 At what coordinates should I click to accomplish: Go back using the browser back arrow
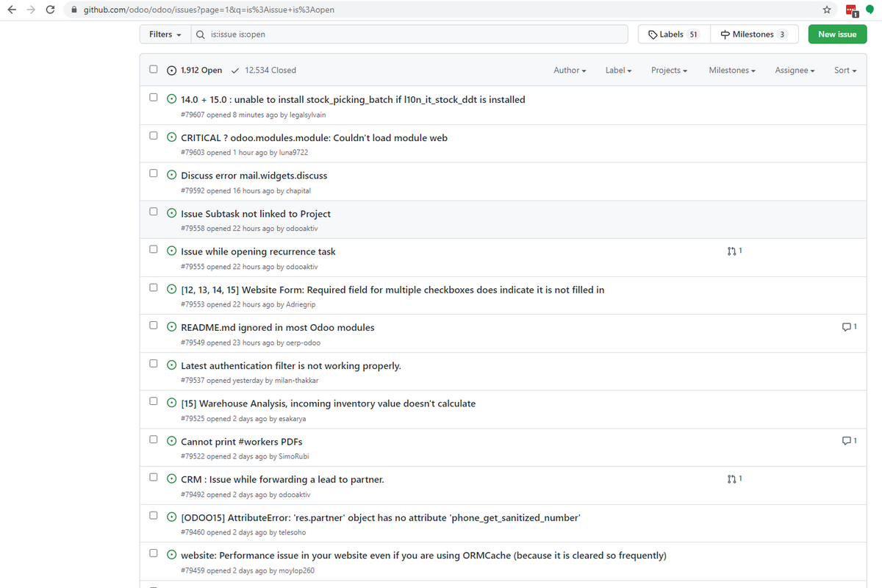(12, 10)
